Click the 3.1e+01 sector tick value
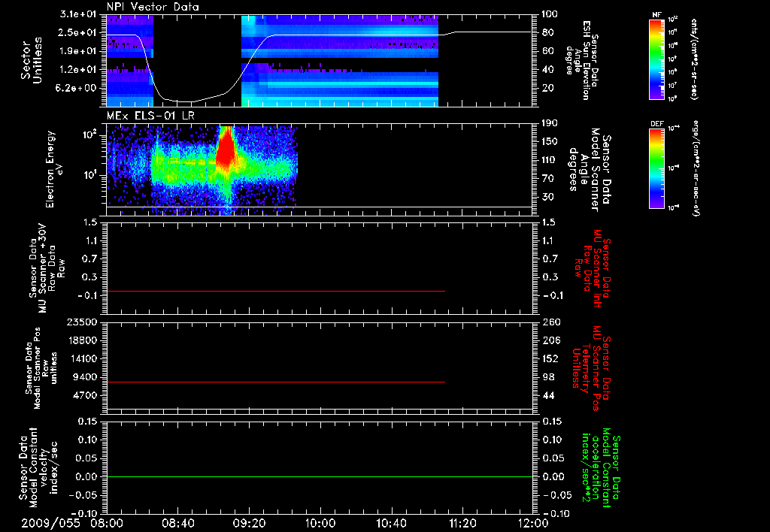770x532 pixels. pyautogui.click(x=77, y=14)
